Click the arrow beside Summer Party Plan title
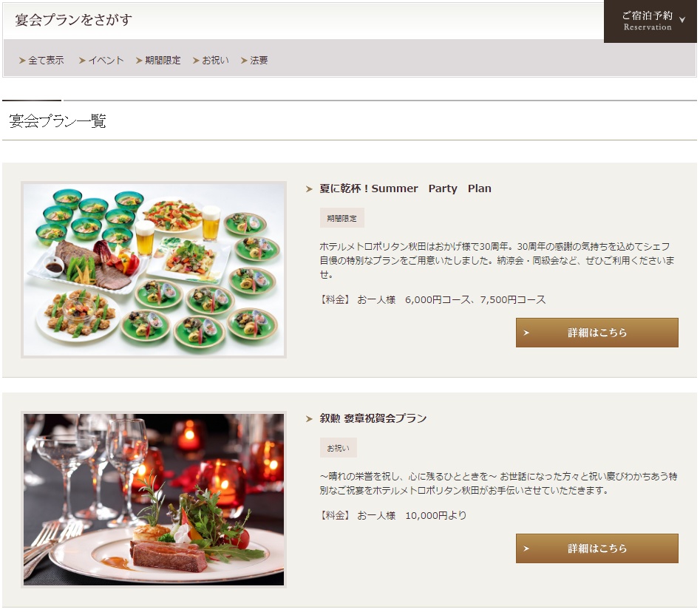The image size is (700, 612). [x=309, y=189]
